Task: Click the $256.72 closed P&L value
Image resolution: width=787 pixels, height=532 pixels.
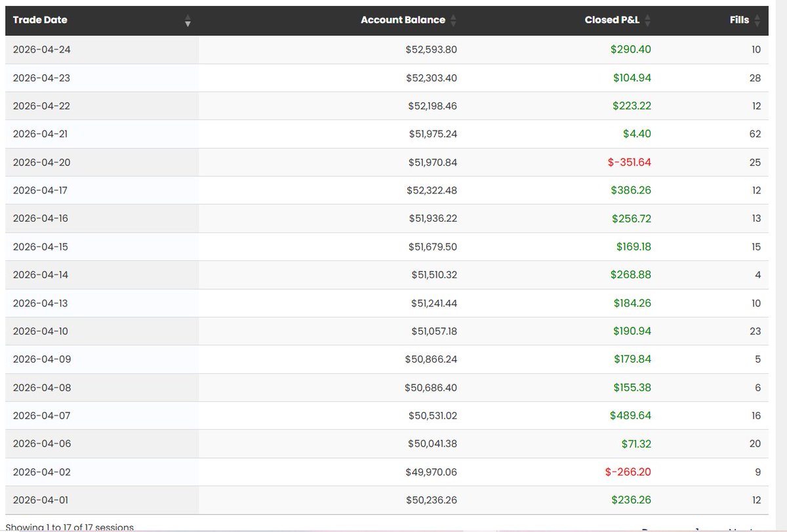Action: pyautogui.click(x=632, y=219)
